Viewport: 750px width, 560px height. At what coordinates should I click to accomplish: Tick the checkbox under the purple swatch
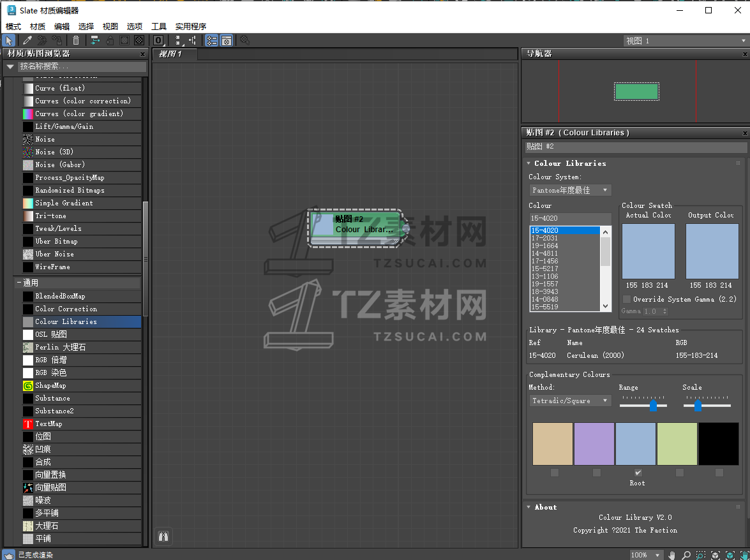(596, 473)
